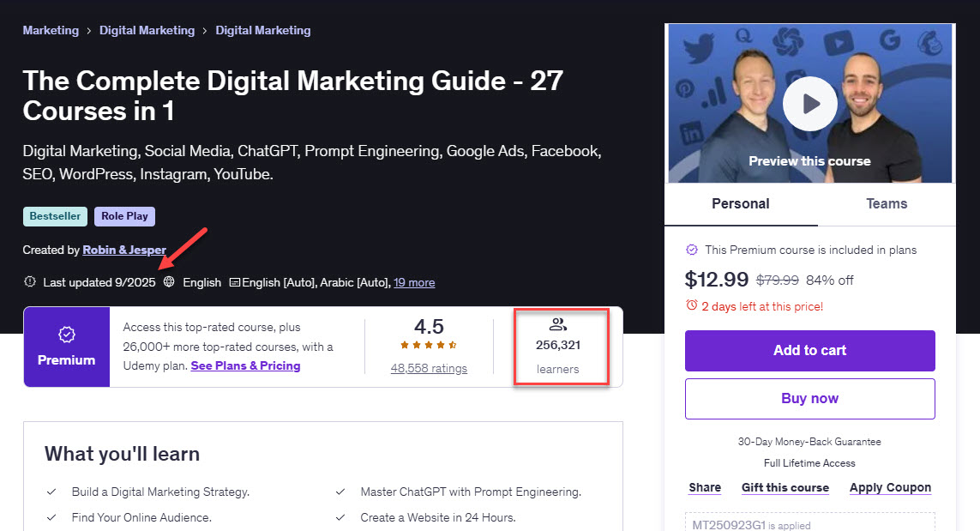Screen dimensions: 980x531
Task: Expand the 19 more subtitles link
Action: pos(414,282)
